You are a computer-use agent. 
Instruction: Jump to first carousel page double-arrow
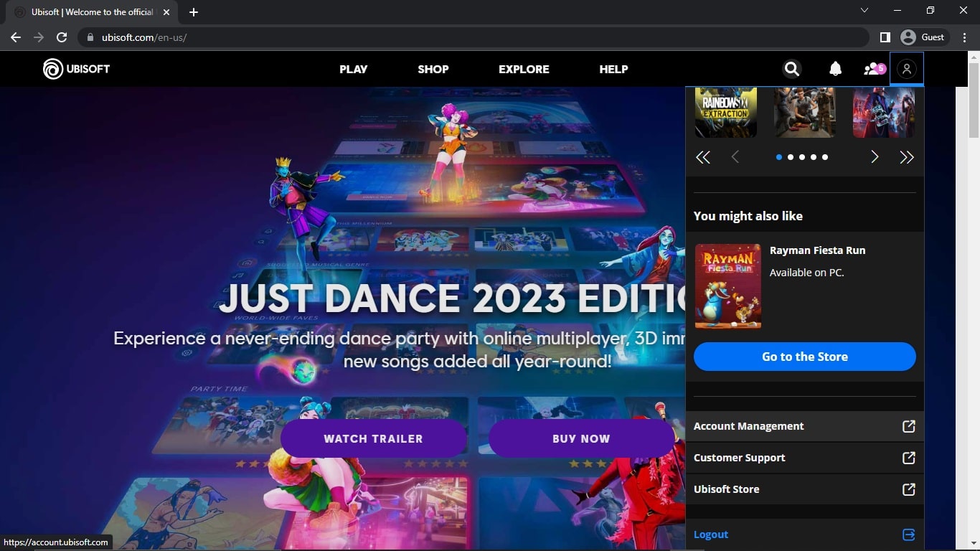pos(703,157)
